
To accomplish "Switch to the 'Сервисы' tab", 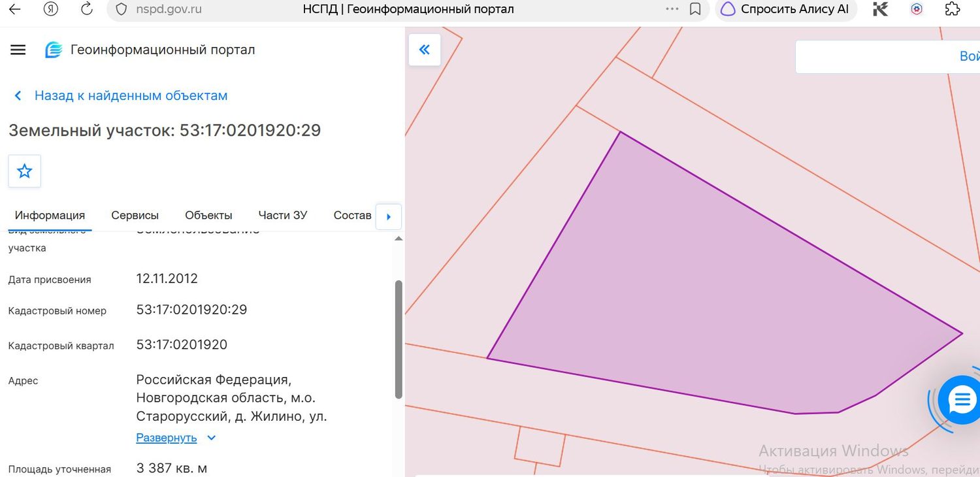I will [135, 216].
